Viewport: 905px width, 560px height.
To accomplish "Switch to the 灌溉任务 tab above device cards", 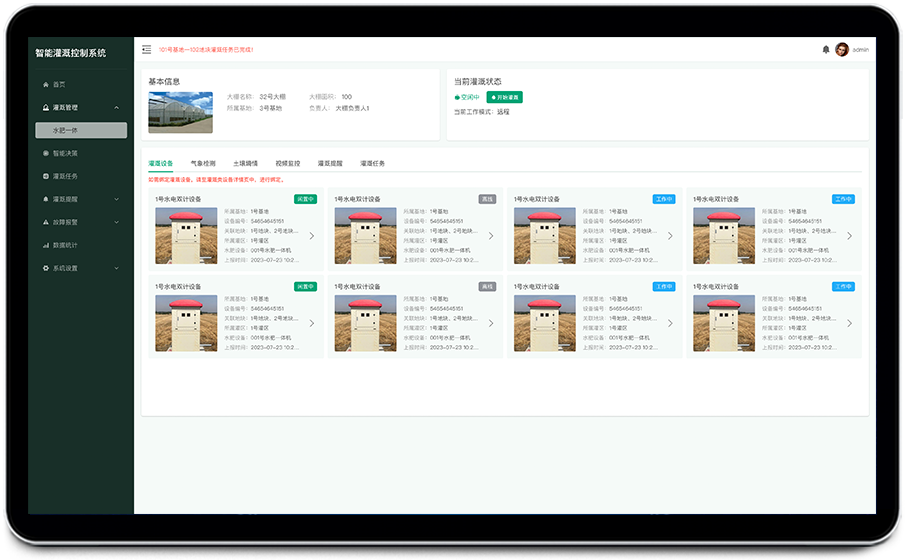I will (x=372, y=163).
